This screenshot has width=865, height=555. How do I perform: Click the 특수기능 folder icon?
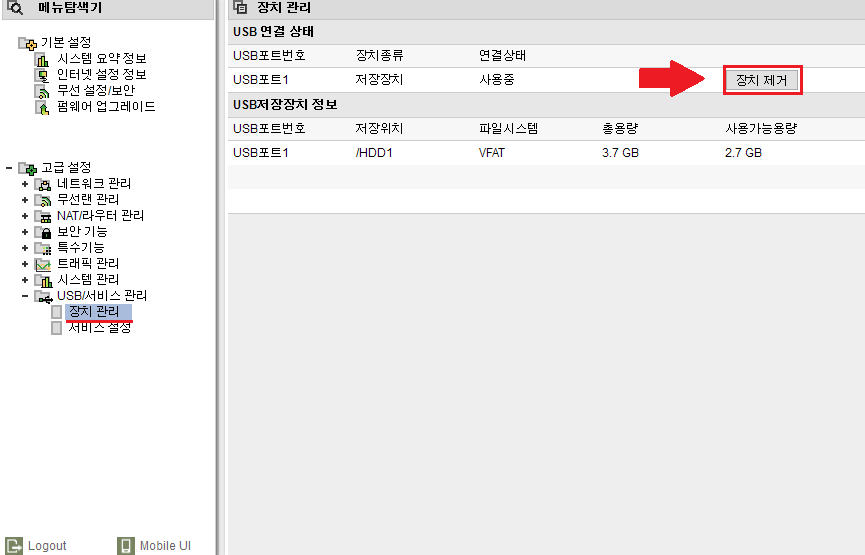[43, 248]
